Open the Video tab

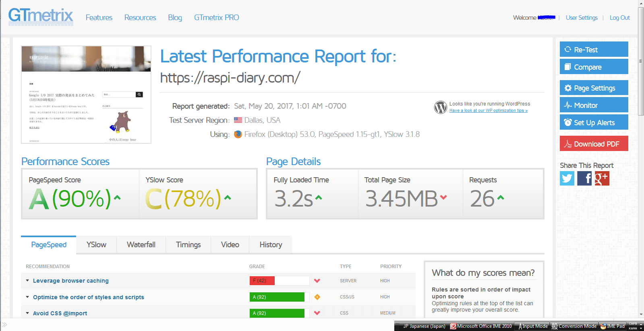tap(230, 245)
